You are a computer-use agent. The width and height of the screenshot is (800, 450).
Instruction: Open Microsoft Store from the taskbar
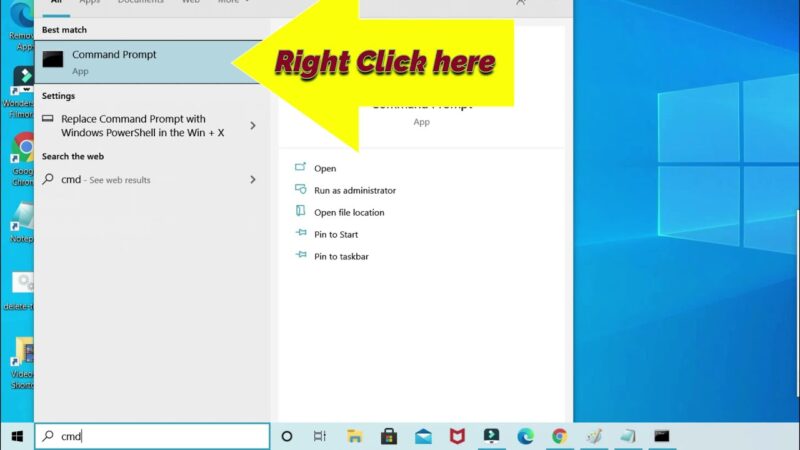(389, 436)
